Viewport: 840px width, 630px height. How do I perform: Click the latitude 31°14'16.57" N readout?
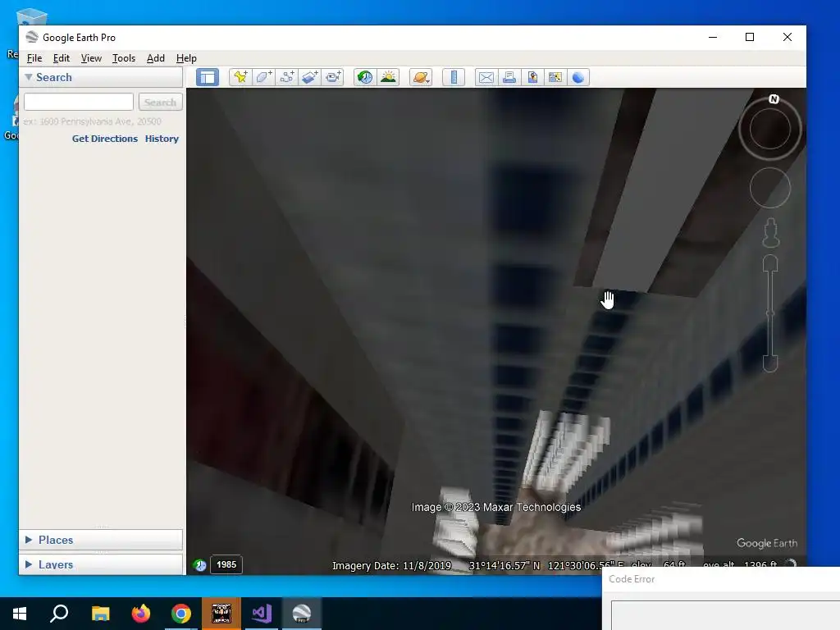[504, 566]
